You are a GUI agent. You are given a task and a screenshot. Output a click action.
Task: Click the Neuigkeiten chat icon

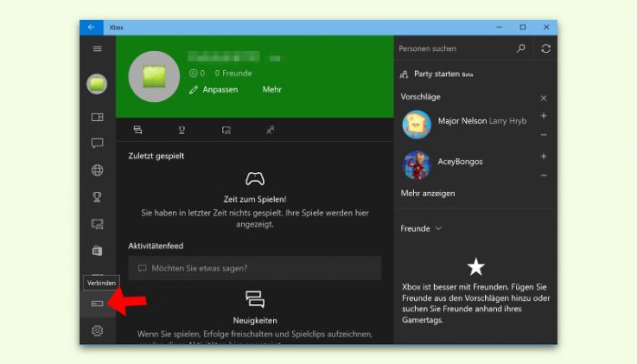[255, 299]
